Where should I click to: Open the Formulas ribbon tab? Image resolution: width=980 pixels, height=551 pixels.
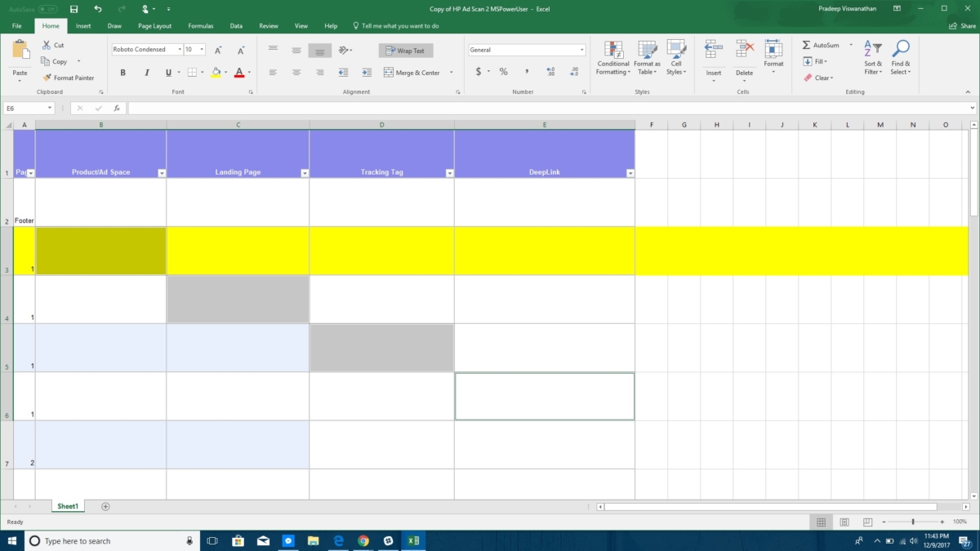point(199,26)
